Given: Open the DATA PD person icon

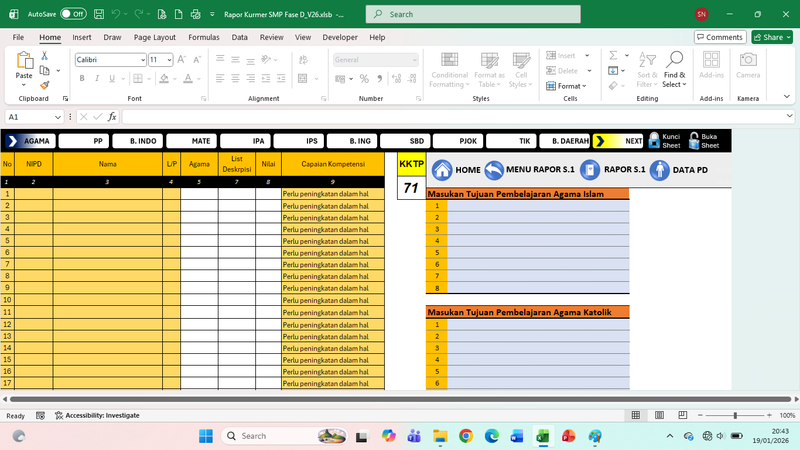Looking at the screenshot, I should [x=659, y=170].
